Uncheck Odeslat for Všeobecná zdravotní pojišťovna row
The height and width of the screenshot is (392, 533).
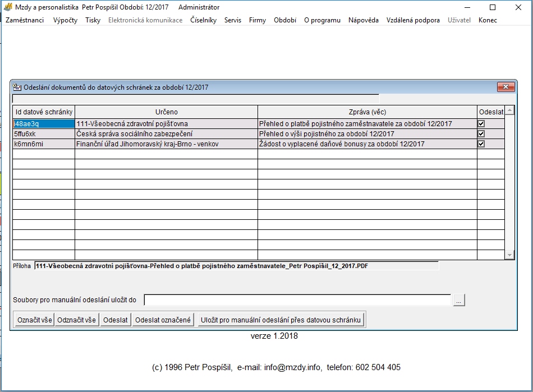481,123
